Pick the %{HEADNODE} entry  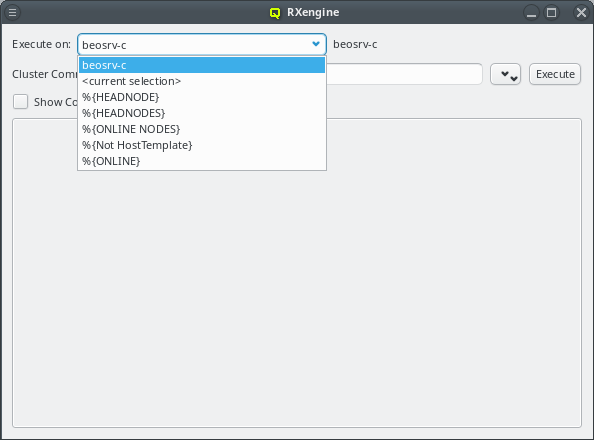202,97
